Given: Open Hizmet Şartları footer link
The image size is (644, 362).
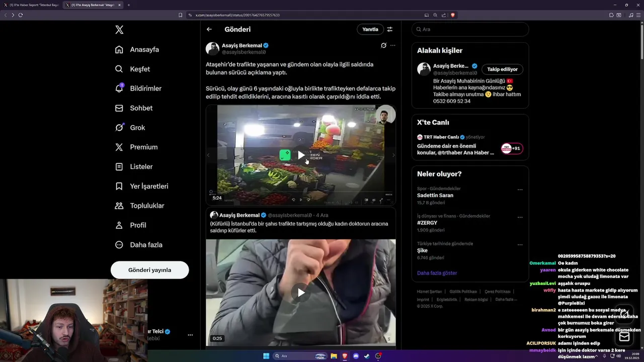Looking at the screenshot, I should coord(429,292).
